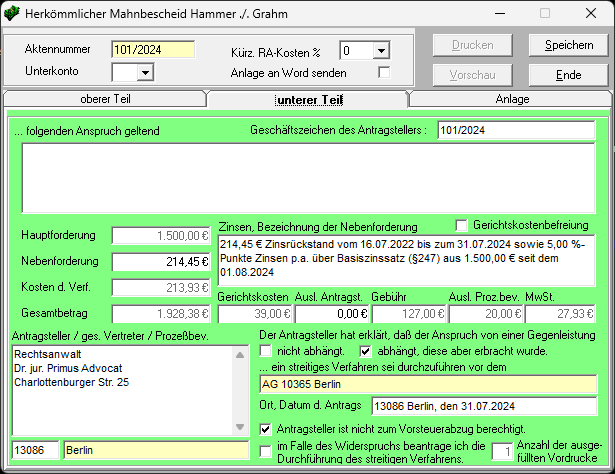Viewport: 615px width, 474px height.
Task: Click the Ort, Datum d. Antrags field
Action: pyautogui.click(x=482, y=407)
